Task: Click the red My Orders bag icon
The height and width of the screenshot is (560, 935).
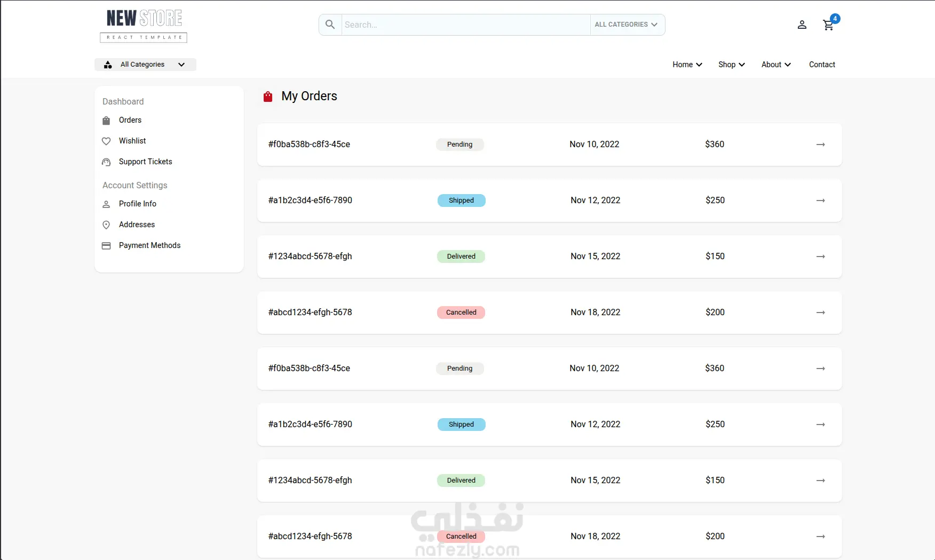Action: 268,97
